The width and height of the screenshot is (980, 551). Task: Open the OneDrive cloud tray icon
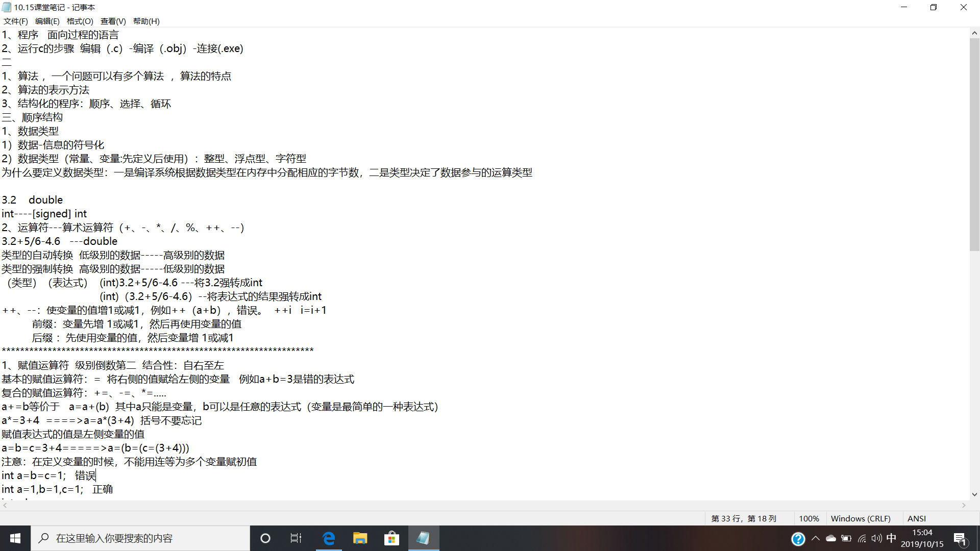point(830,538)
